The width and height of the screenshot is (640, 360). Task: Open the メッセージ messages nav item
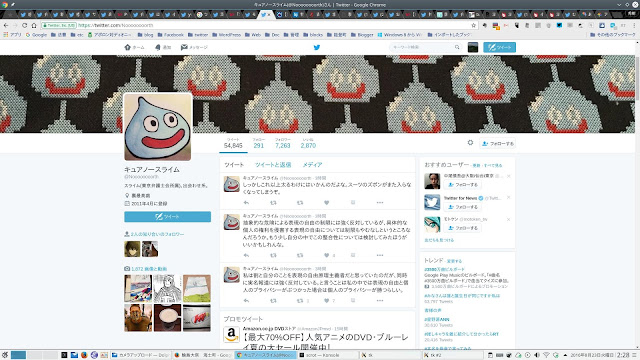194,47
